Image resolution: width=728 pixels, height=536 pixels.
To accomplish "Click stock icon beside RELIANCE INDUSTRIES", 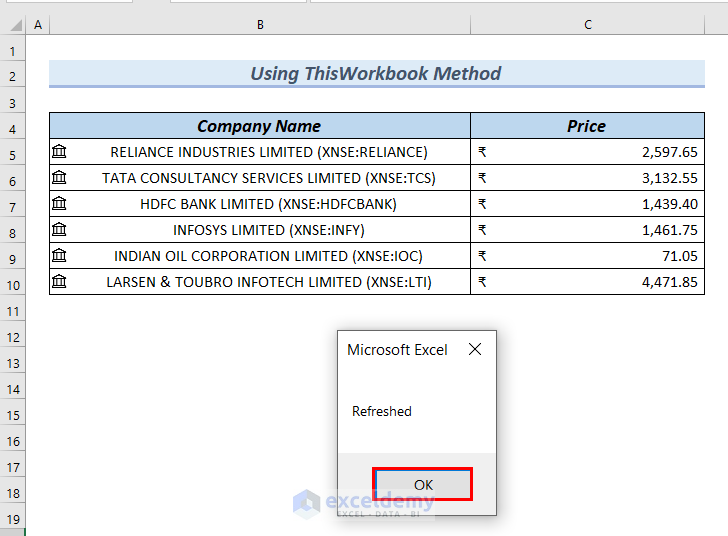I will pos(59,151).
